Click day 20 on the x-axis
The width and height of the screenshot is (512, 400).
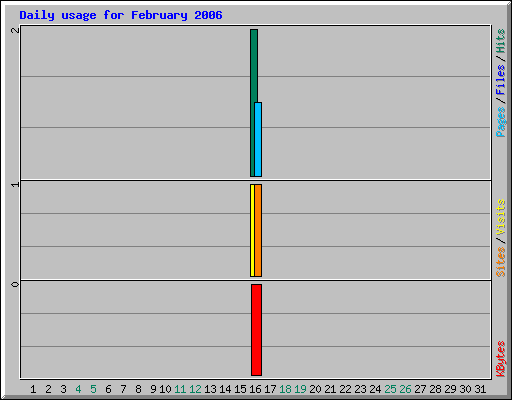point(315,389)
